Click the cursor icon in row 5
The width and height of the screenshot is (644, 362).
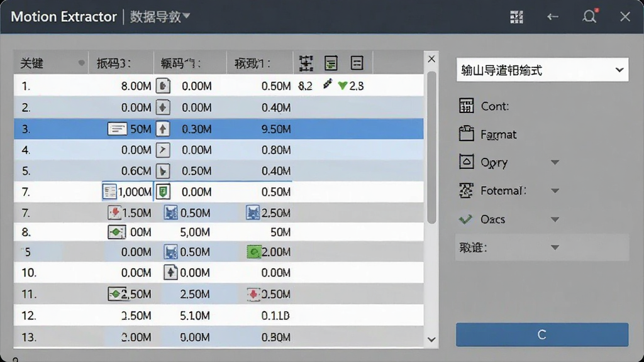163,171
